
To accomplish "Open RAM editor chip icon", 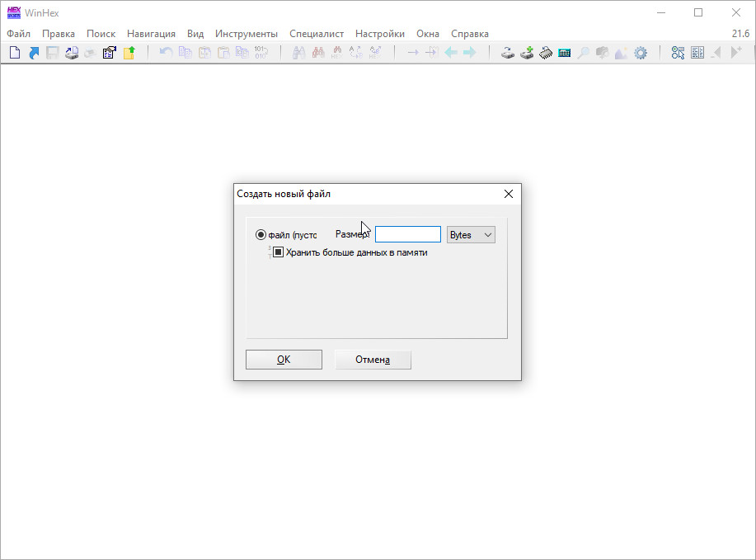I will click(x=546, y=53).
